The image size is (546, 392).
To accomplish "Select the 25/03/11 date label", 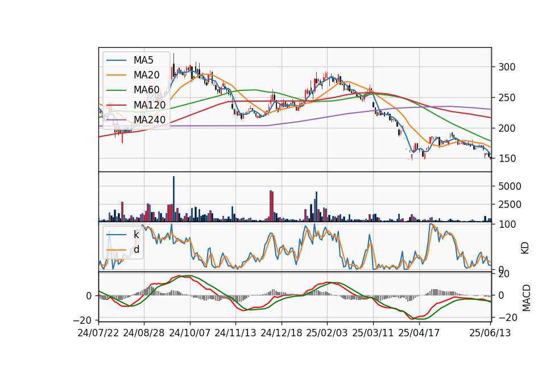I will (x=373, y=333).
